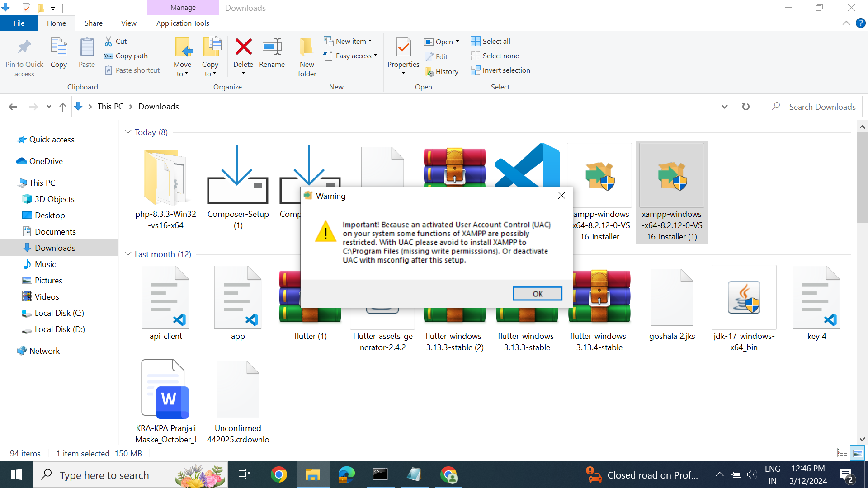Select the api_client file
This screenshot has height=488, width=868.
[165, 304]
